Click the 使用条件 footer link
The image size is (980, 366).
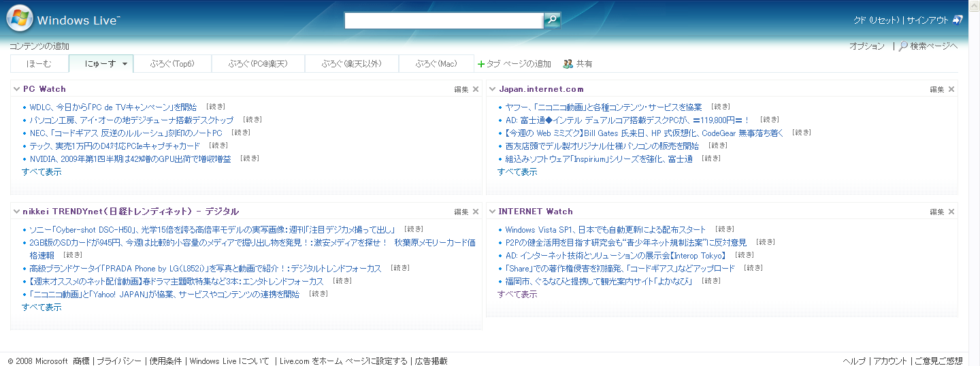[x=165, y=361]
